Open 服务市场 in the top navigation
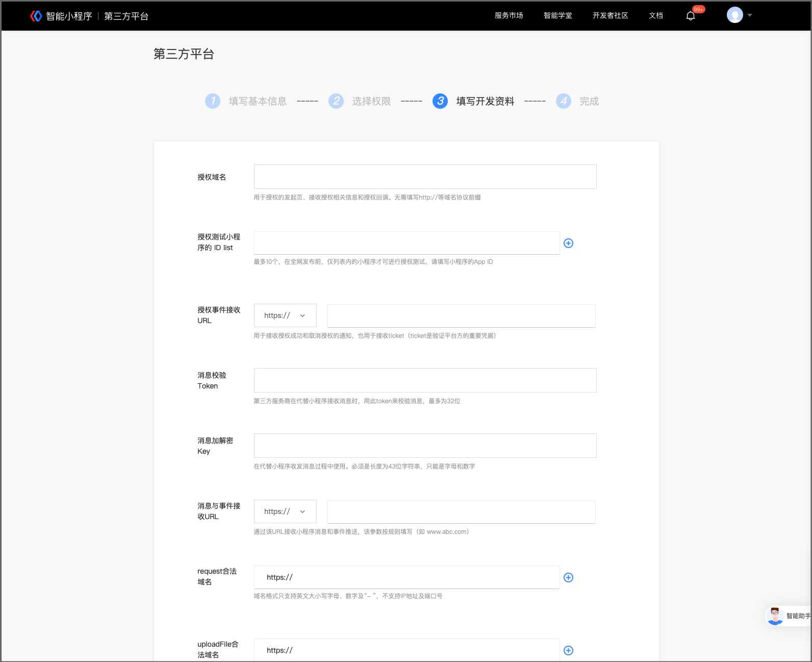 point(509,15)
